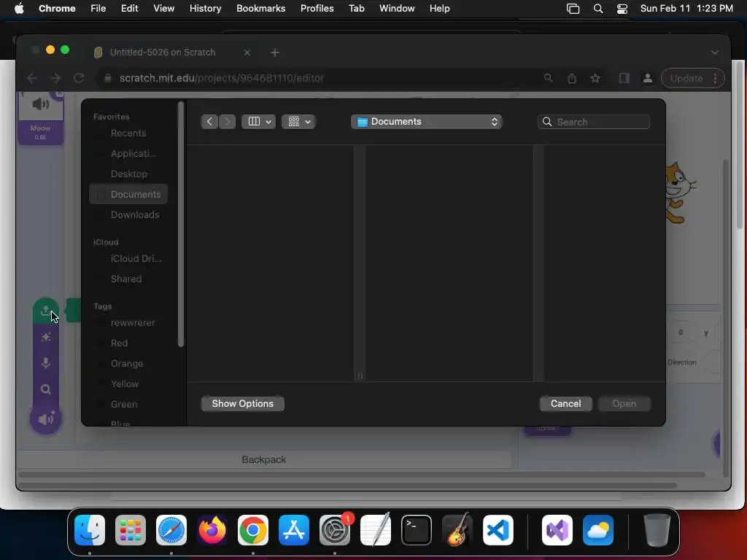Click Scratch record sound microphone icon

(46, 363)
